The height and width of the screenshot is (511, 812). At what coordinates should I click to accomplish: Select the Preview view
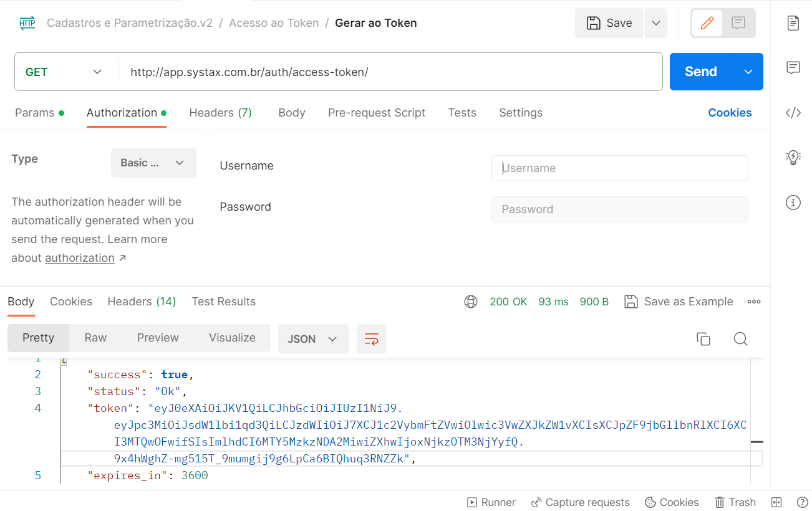click(x=158, y=338)
